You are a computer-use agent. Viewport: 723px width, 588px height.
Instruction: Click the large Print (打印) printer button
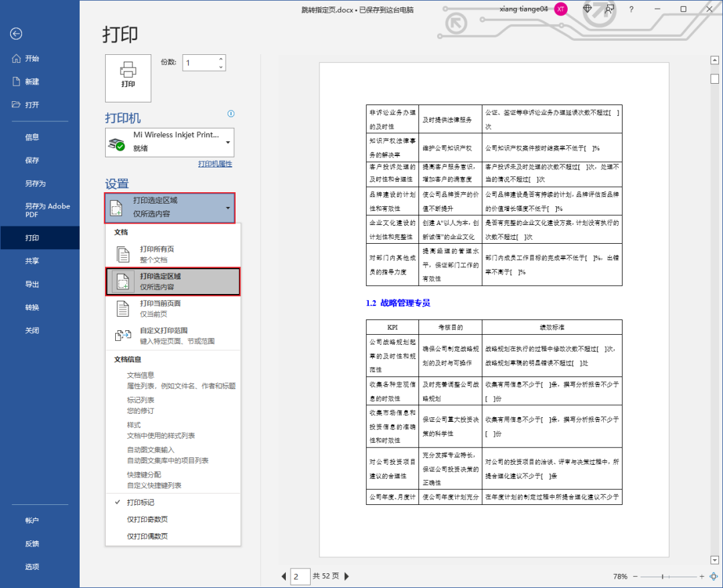click(x=128, y=78)
